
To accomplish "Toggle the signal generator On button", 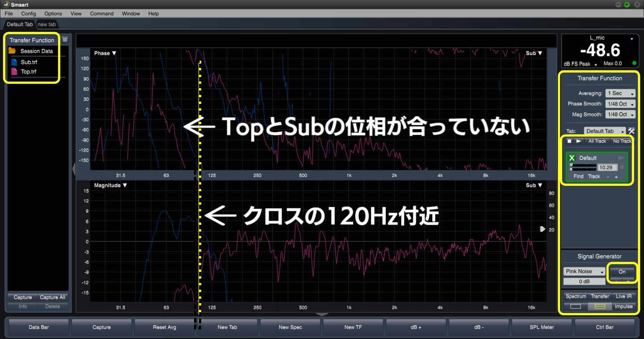I will 622,271.
